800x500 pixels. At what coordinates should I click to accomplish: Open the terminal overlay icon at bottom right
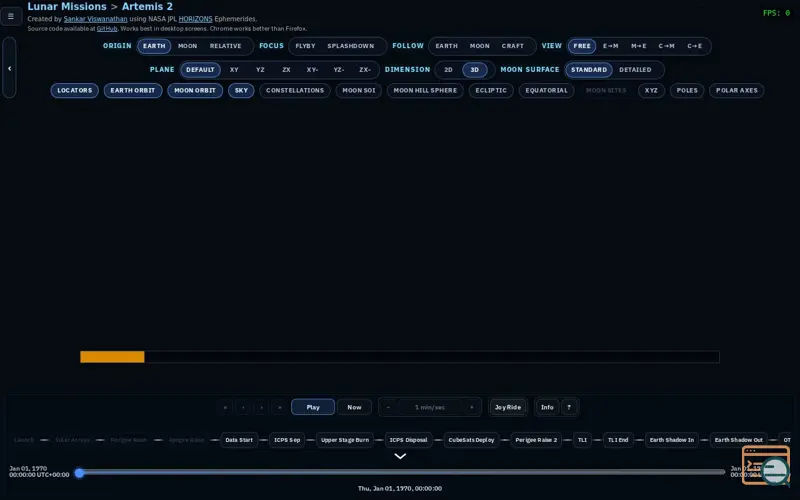(765, 465)
